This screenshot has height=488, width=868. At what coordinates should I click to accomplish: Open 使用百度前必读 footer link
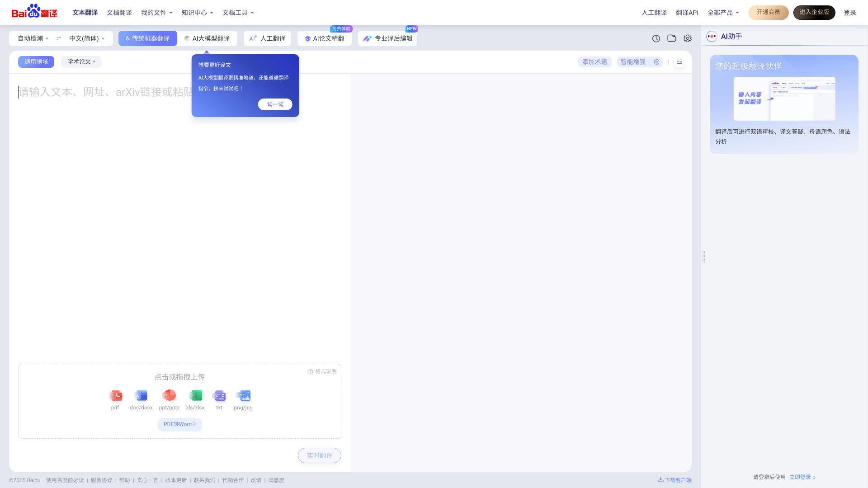pyautogui.click(x=65, y=480)
